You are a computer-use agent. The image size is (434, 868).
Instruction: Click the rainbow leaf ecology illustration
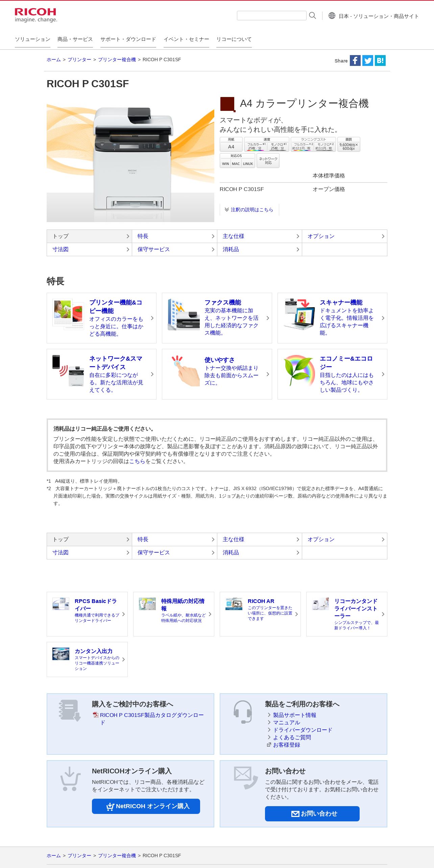tap(299, 370)
